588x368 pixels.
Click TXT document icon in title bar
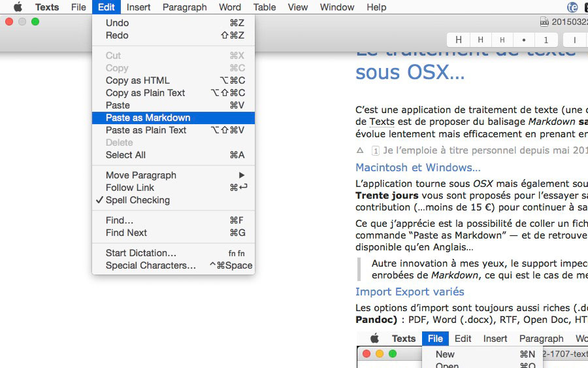[544, 22]
